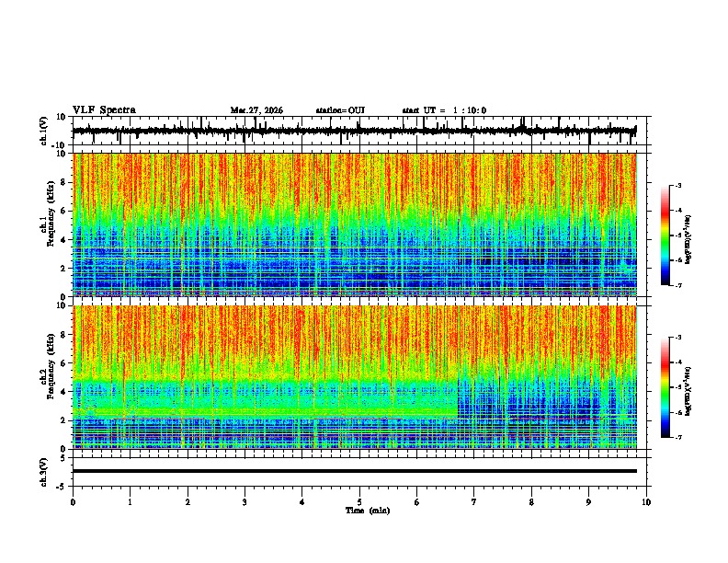Click ch.2 frequency axis tick "2"
728x563 pixels.
pyautogui.click(x=64, y=420)
